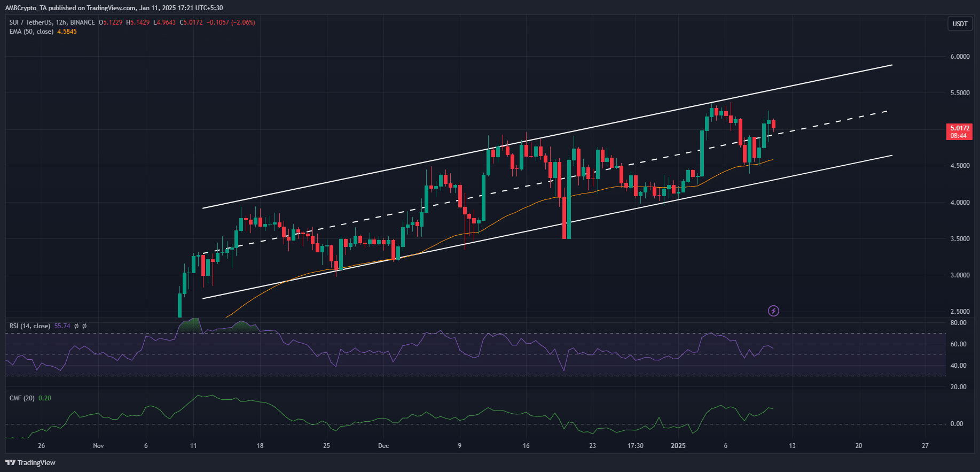Click the Dec label on the time axis

pos(383,446)
